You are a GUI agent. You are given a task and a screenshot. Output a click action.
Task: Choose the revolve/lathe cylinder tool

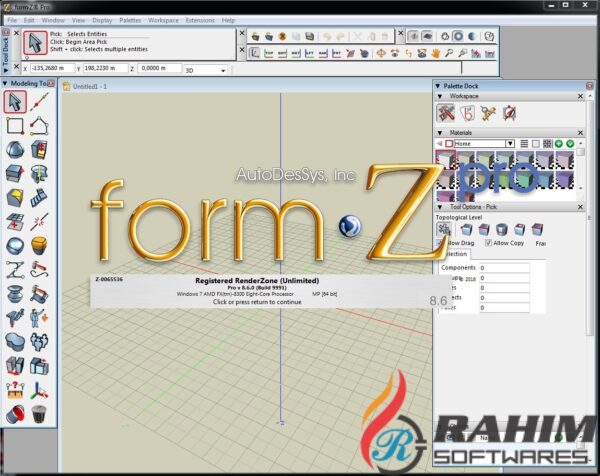click(39, 173)
